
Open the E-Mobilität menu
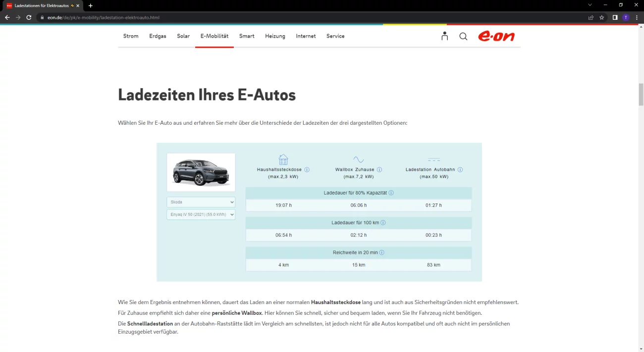(x=214, y=36)
